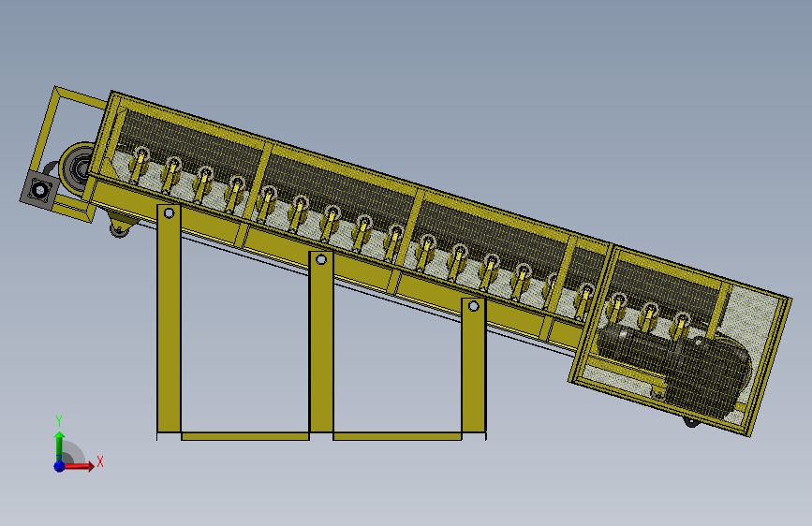Select the base brace between left and middle legs
Viewport: 812px width, 526px height.
pos(245,436)
